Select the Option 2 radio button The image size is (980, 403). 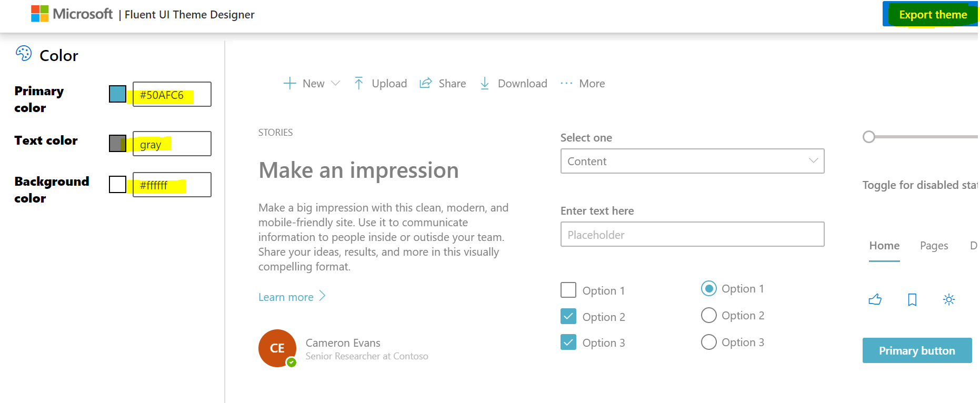tap(709, 315)
